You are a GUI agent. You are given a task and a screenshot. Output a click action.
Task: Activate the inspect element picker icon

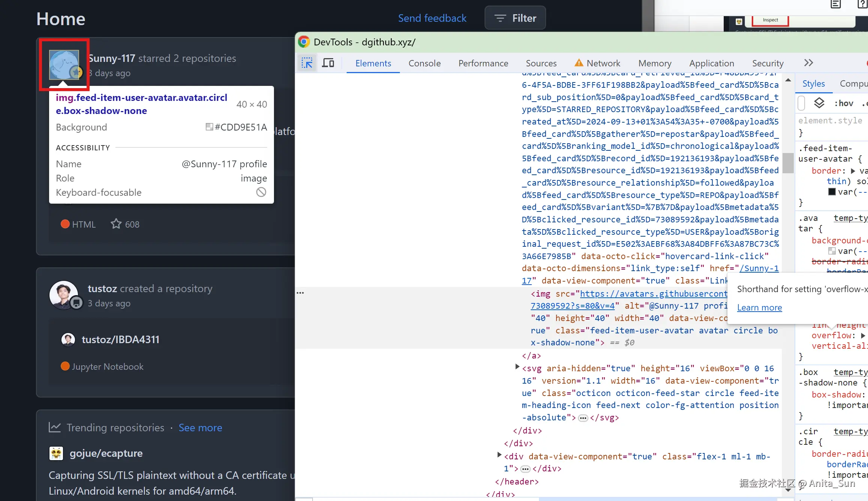pos(307,63)
